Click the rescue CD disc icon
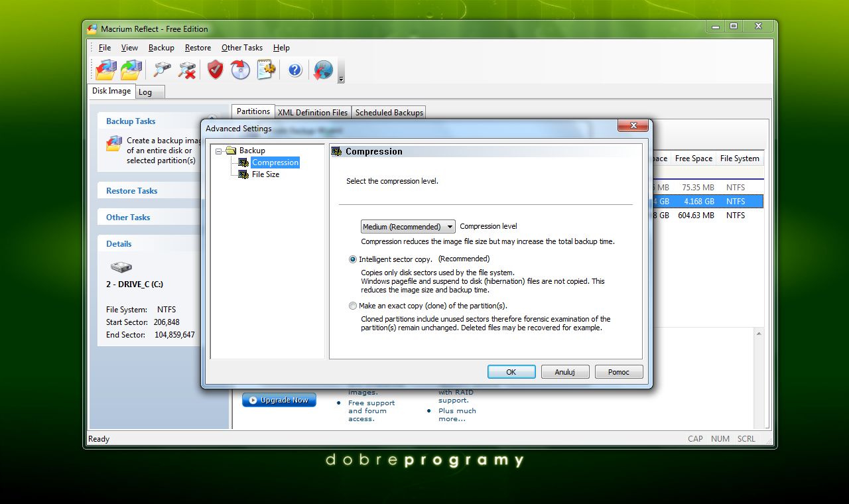The width and height of the screenshot is (849, 504). pyautogui.click(x=240, y=69)
